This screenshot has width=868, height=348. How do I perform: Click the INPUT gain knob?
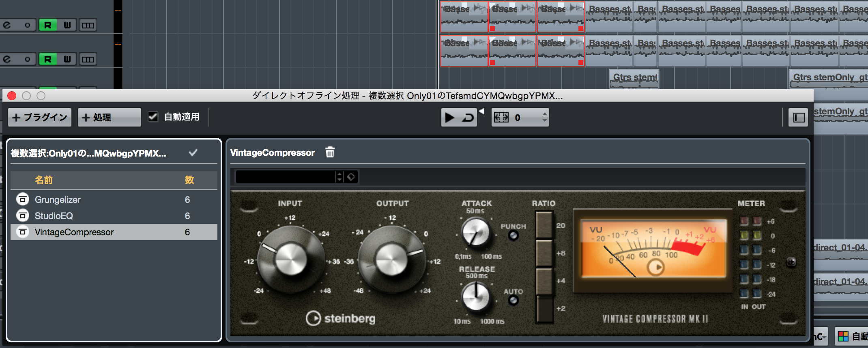point(291,260)
